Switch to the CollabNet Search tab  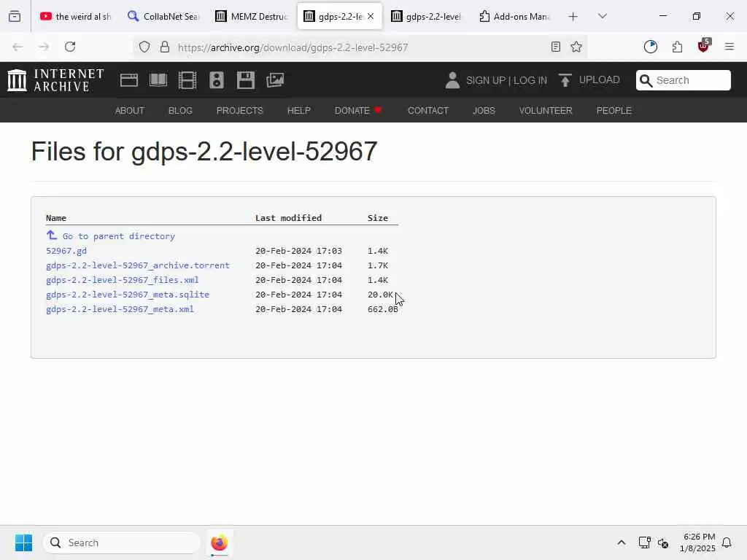click(163, 16)
